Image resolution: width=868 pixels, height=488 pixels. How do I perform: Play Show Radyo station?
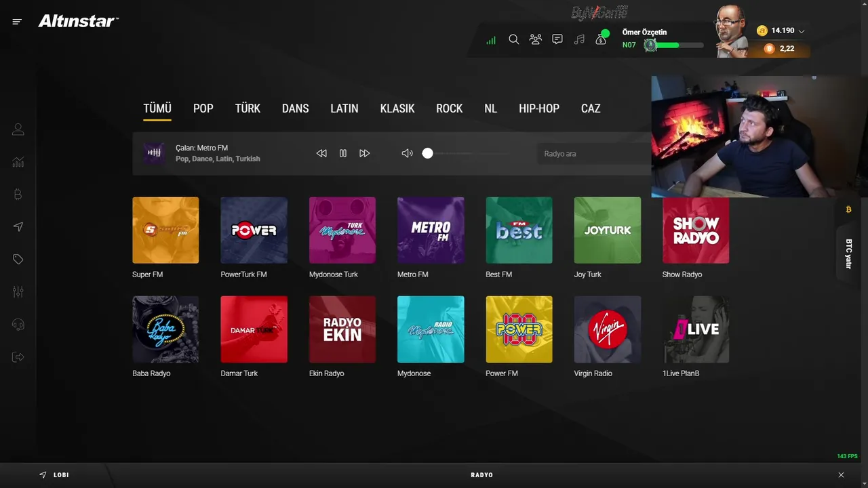(696, 230)
